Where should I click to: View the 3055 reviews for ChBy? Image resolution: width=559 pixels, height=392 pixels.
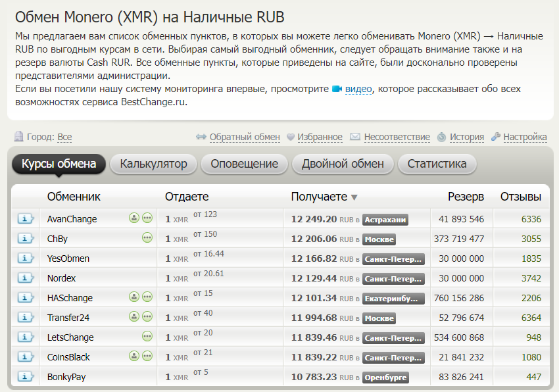[x=531, y=239]
